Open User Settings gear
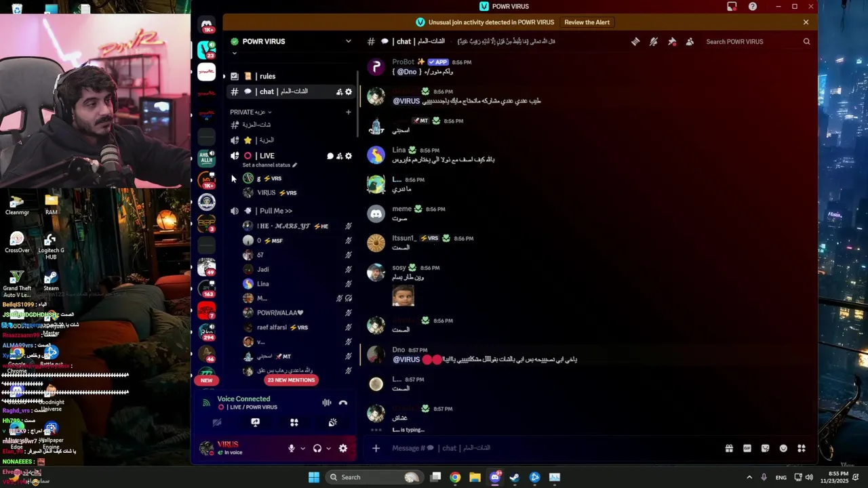Image resolution: width=868 pixels, height=488 pixels. tap(343, 448)
